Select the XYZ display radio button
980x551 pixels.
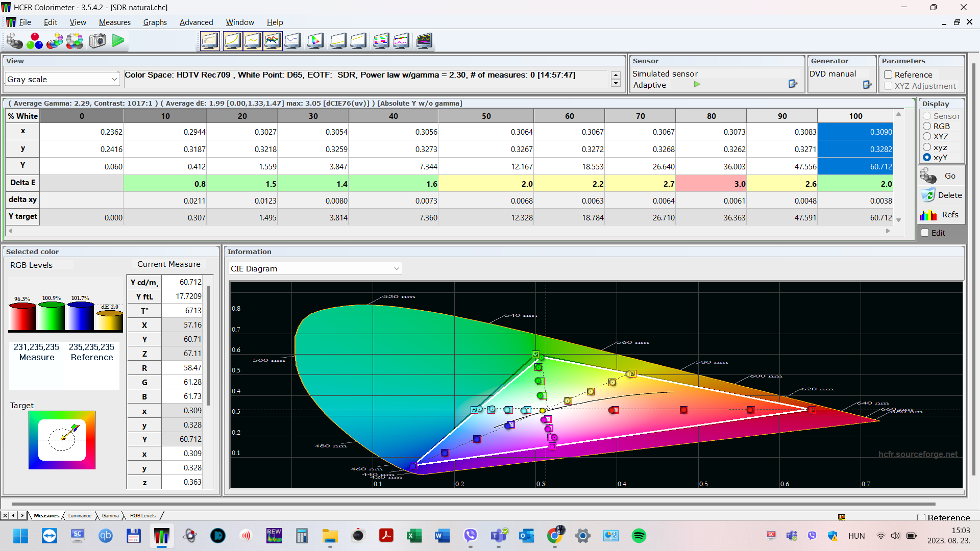tap(927, 137)
